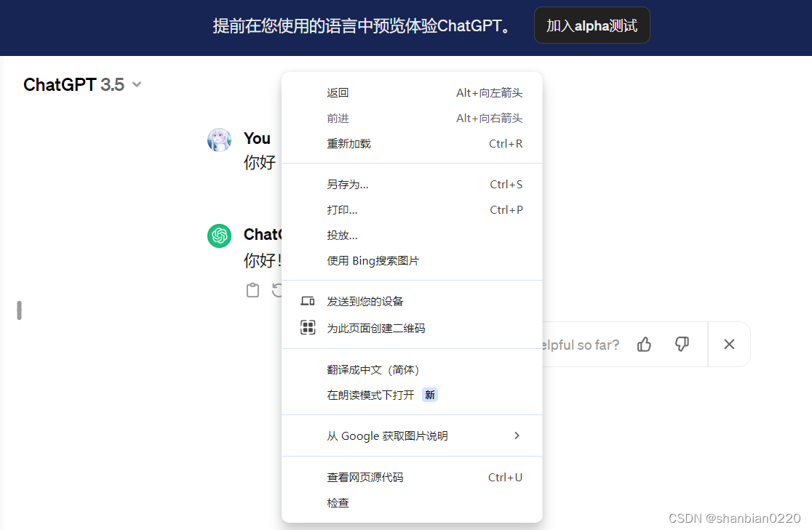812x530 pixels.
Task: Click the user's anime avatar picture
Action: (x=220, y=140)
